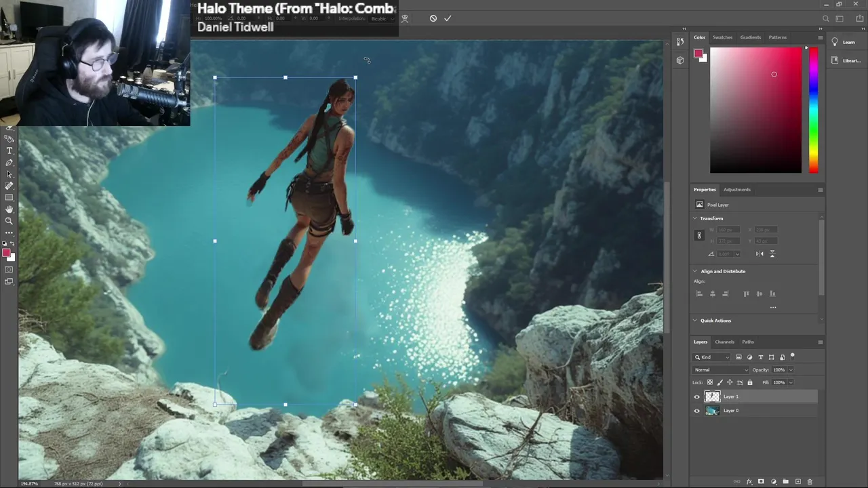Open the Opacity value dropdown arrow
The width and height of the screenshot is (868, 488).
(791, 370)
